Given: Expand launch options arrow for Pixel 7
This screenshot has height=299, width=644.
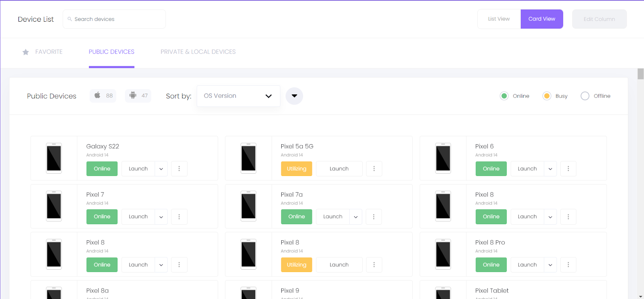Looking at the screenshot, I should point(161,217).
